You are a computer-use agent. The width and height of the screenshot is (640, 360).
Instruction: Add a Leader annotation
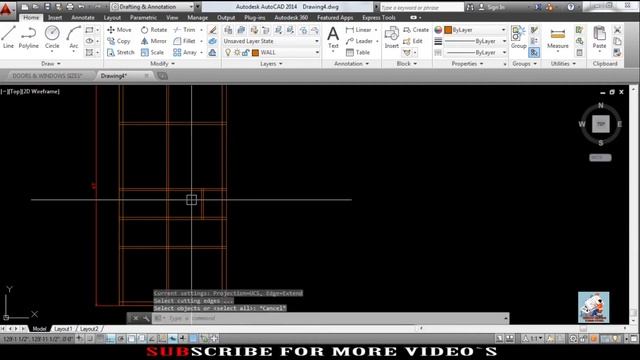[x=359, y=41]
